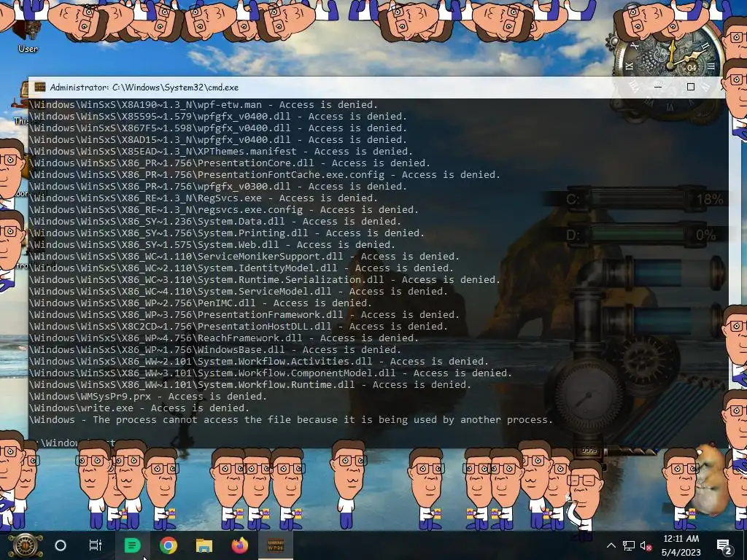
Task: Open the network status tray icon
Action: [x=629, y=546]
